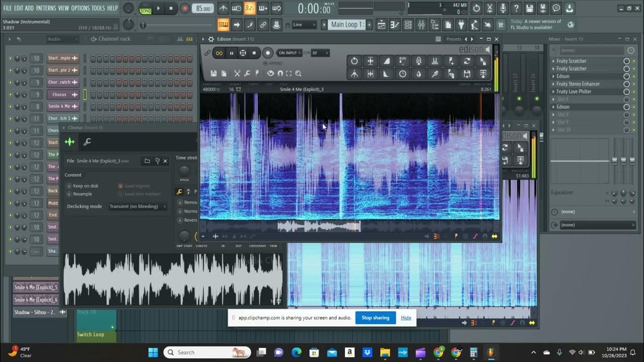Viewport: 644px width, 362px height.
Task: Click the link chain icon in toolbar
Action: click(x=263, y=25)
